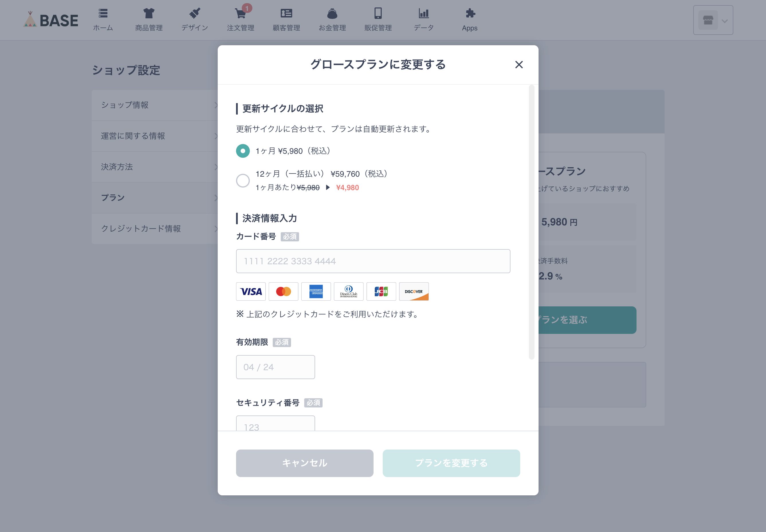This screenshot has height=532, width=766.
Task: Click the ホーム nav label
Action: (103, 28)
